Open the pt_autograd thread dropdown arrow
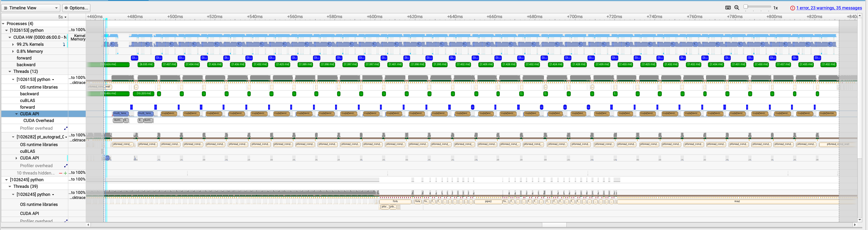Image resolution: width=868 pixels, height=230 pixels. (66, 137)
